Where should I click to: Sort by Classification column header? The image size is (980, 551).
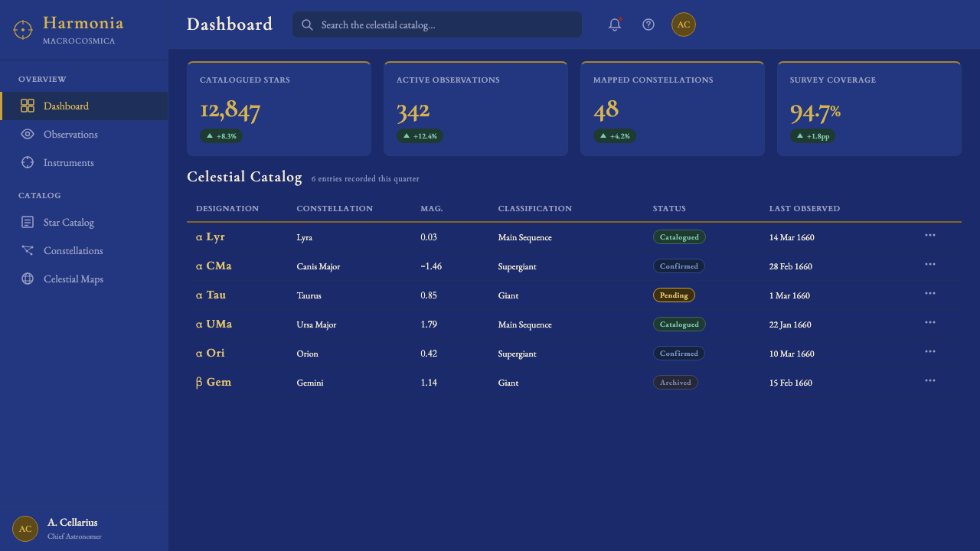[535, 208]
